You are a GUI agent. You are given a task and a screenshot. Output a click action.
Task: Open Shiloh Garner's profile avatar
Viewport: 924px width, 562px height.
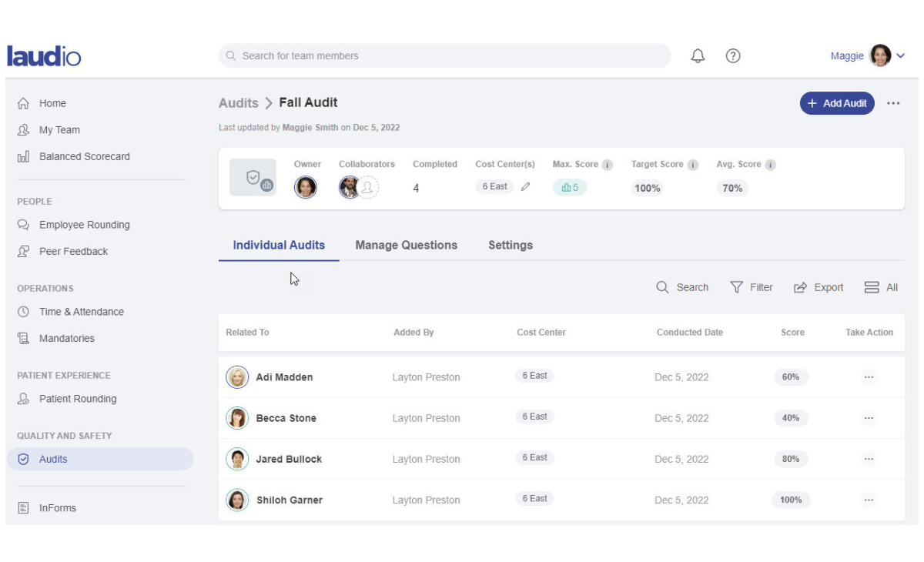(237, 500)
